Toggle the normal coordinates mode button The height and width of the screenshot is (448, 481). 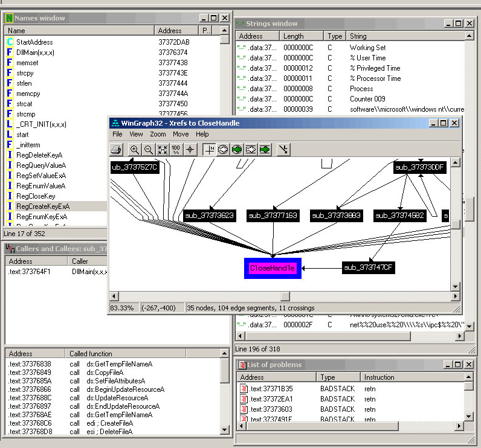(209, 149)
